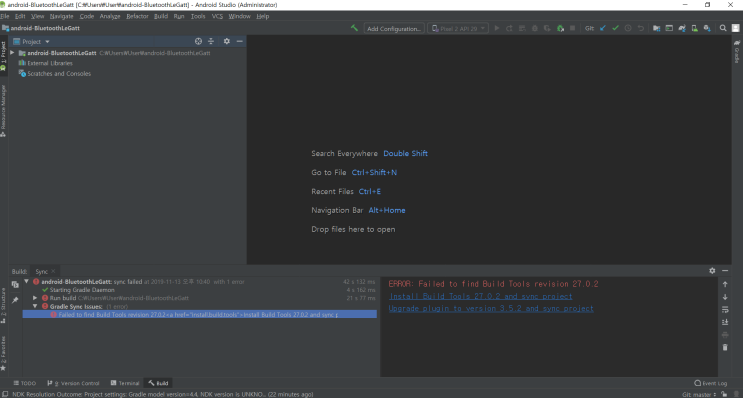743x398 pixels.
Task: Click the Git Update Project blue arrow
Action: pyautogui.click(x=603, y=28)
